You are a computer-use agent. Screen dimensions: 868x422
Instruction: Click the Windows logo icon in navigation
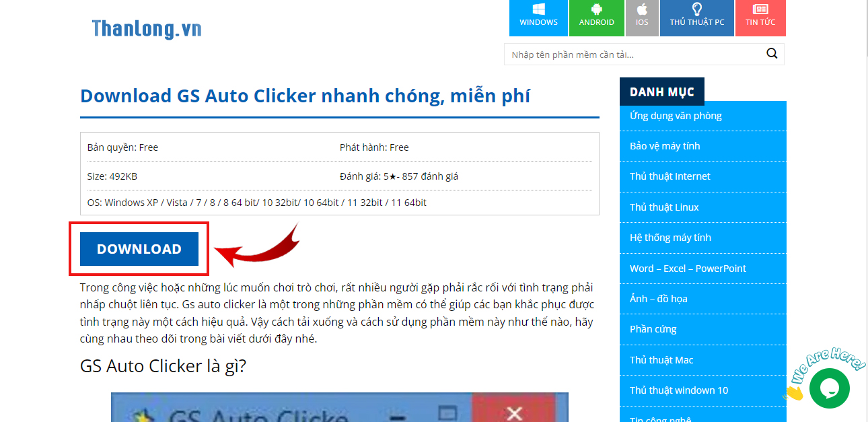[x=538, y=9]
